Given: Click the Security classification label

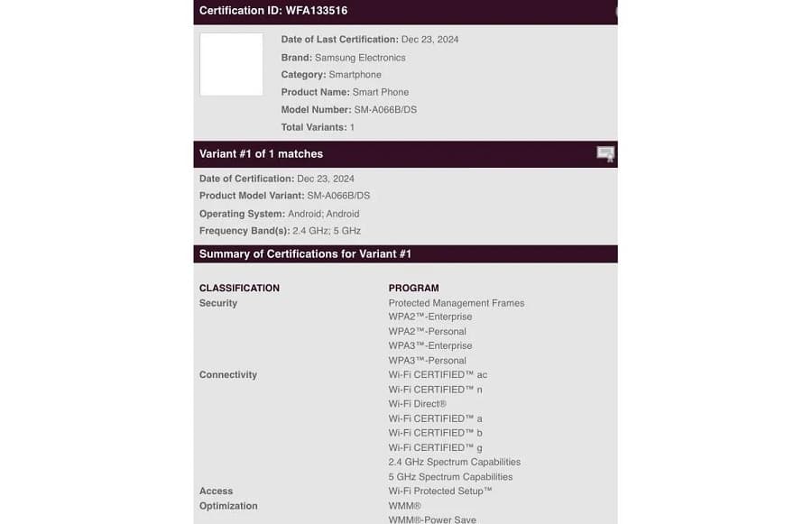Looking at the screenshot, I should (218, 303).
